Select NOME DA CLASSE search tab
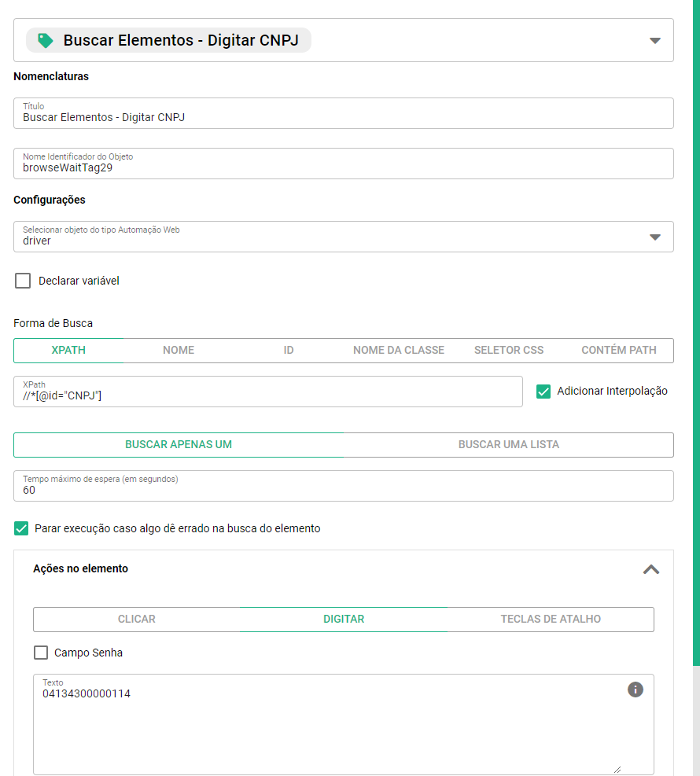The height and width of the screenshot is (776, 700). (x=399, y=351)
